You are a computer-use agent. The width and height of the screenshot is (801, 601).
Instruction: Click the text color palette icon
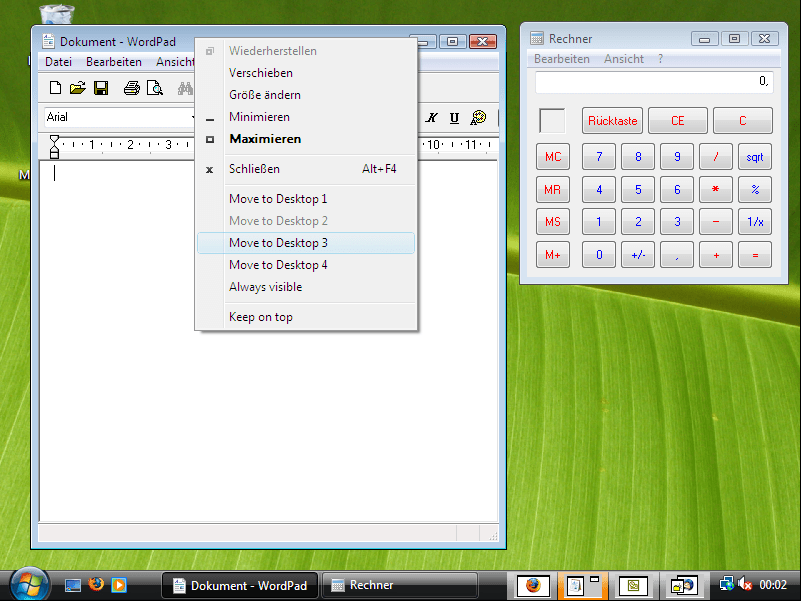pyautogui.click(x=478, y=118)
